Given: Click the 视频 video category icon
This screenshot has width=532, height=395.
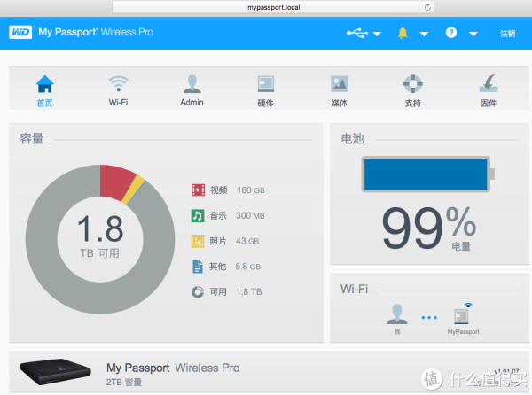Looking at the screenshot, I should 198,190.
